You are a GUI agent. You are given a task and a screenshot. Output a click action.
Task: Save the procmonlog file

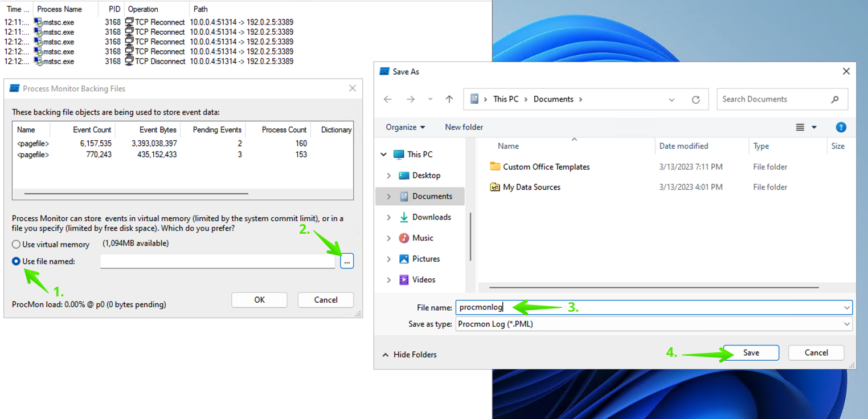pos(751,353)
